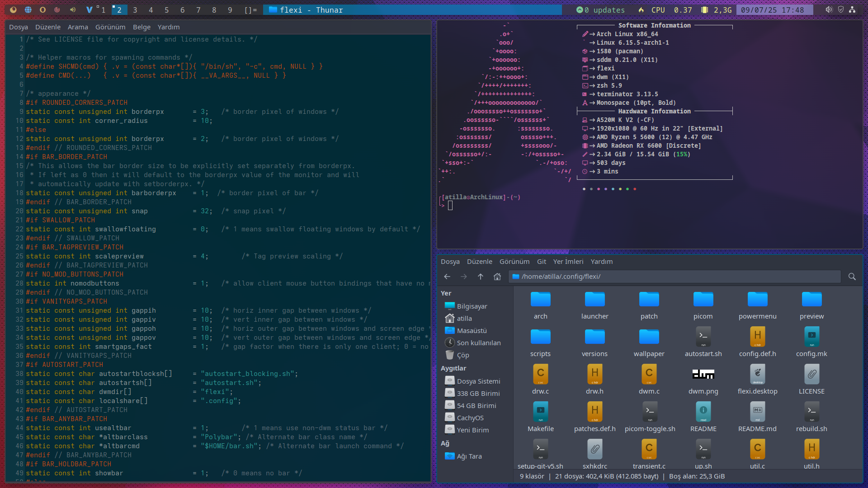This screenshot has width=868, height=488.
Task: Open the launcher folder
Action: pos(595,305)
